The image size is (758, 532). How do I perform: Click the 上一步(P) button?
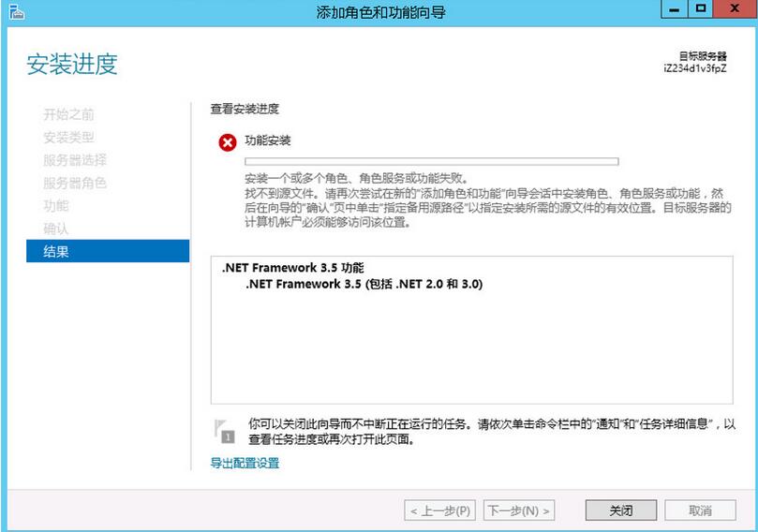[440, 510]
